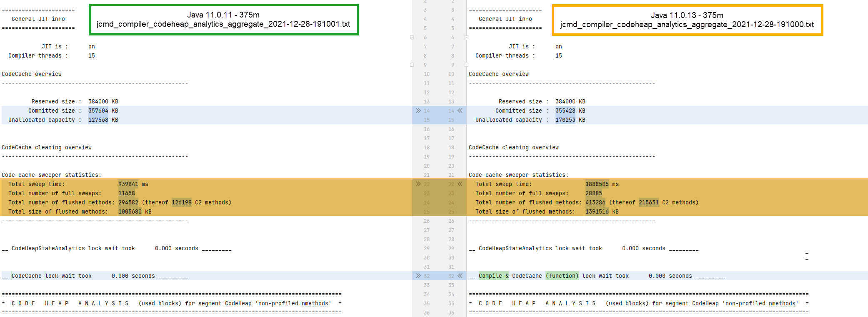This screenshot has height=317, width=868.
Task: Select full sweeps count 28885 on right
Action: point(594,193)
